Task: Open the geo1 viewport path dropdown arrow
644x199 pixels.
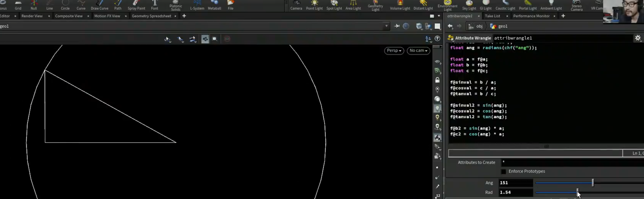Action: pyautogui.click(x=387, y=26)
